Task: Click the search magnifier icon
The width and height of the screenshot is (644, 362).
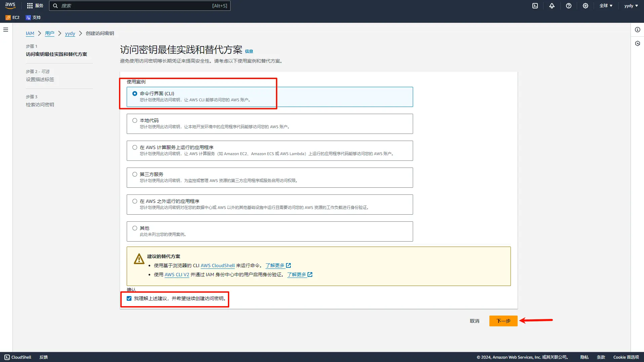Action: tap(55, 6)
